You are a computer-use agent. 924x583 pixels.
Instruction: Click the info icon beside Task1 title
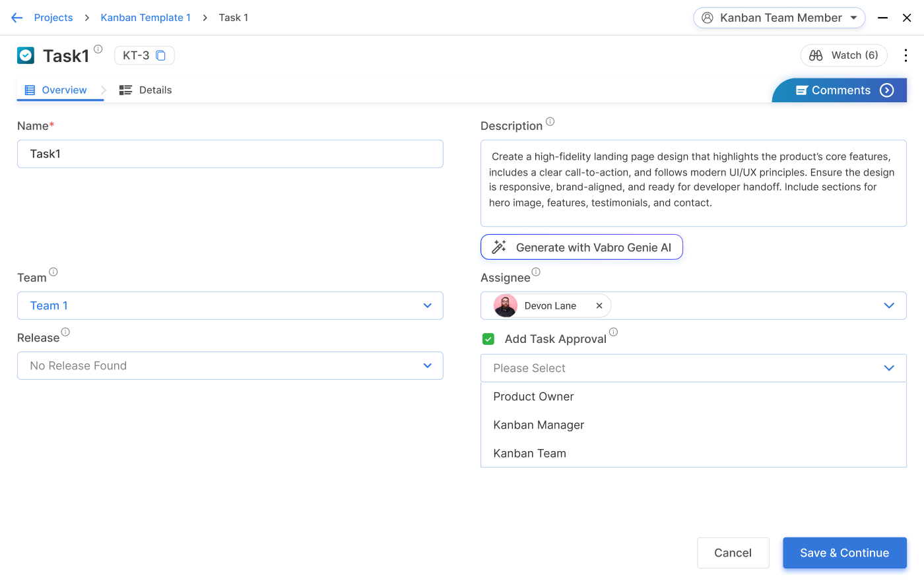[x=98, y=49]
